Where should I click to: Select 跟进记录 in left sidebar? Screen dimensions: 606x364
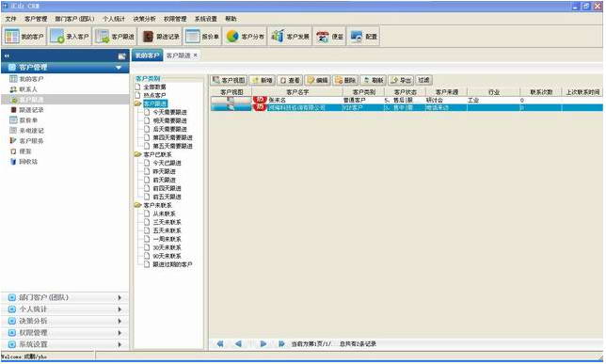[x=26, y=110]
